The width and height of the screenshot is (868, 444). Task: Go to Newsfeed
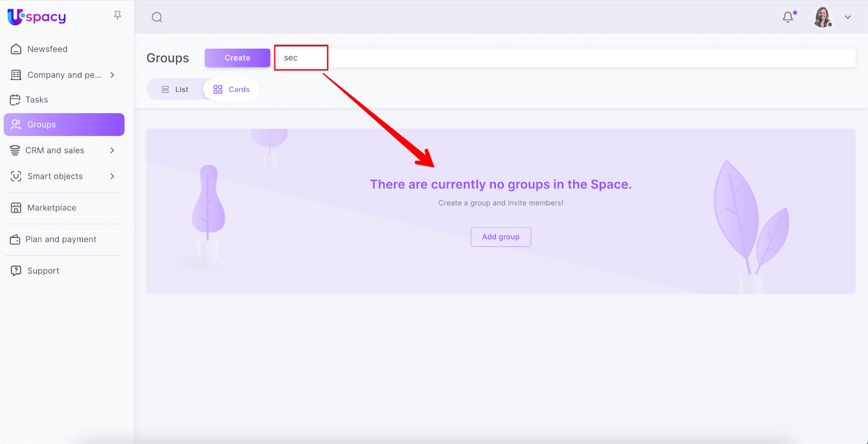[47, 49]
